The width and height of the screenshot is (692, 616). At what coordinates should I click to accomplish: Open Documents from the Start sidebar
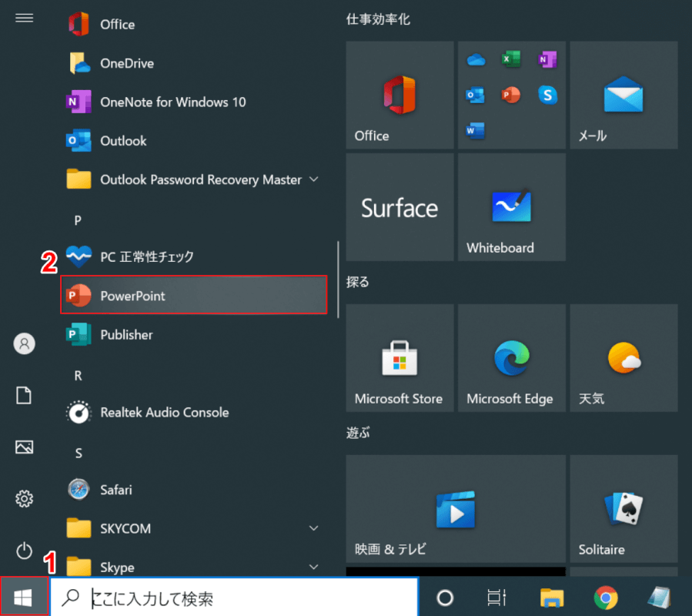coord(24,395)
